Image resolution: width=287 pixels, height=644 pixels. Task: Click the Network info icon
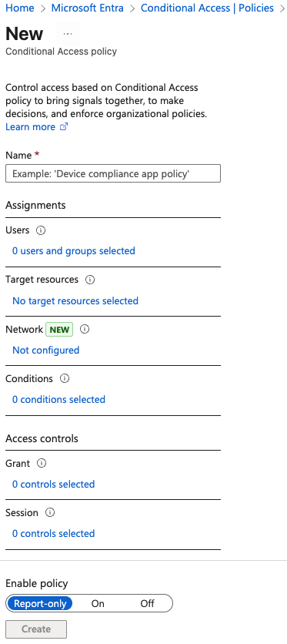pyautogui.click(x=85, y=329)
